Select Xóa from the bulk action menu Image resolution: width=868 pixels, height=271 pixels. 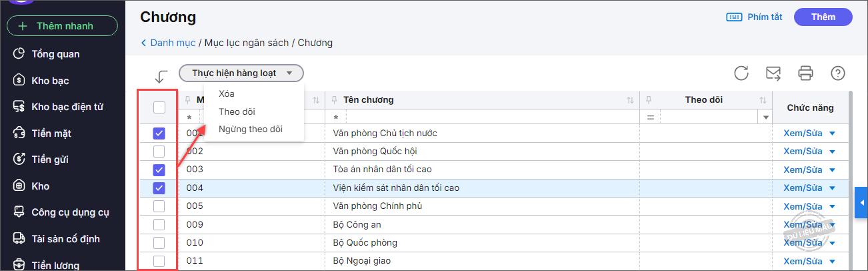pyautogui.click(x=227, y=94)
